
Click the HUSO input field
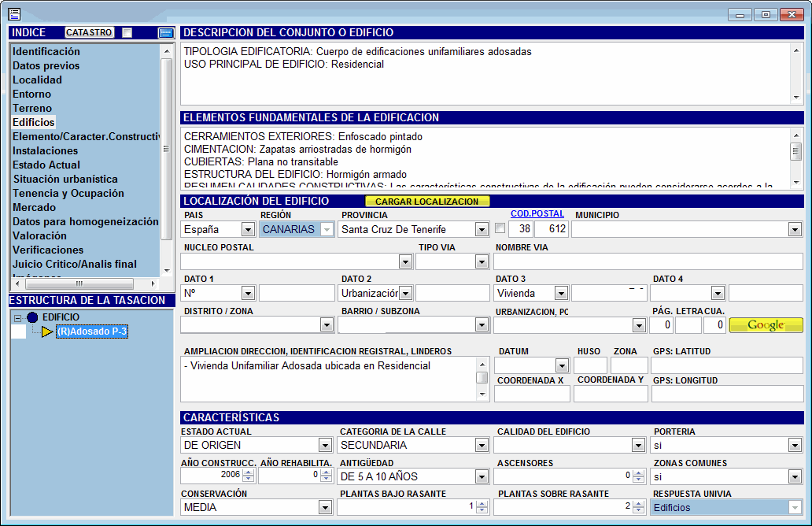590,365
